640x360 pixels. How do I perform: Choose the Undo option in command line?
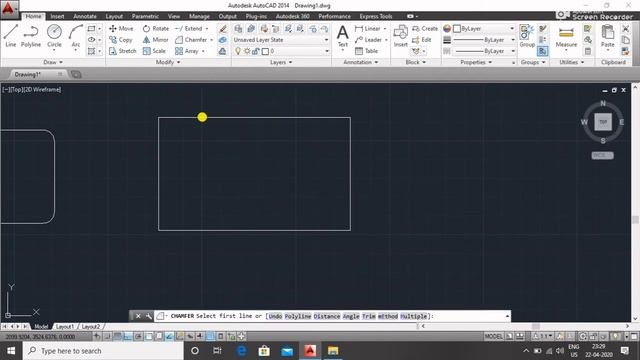[x=275, y=316]
